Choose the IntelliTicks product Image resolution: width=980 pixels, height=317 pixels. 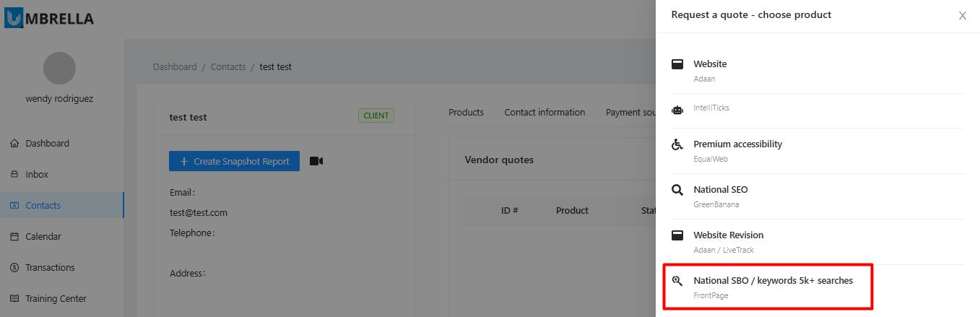[818, 110]
